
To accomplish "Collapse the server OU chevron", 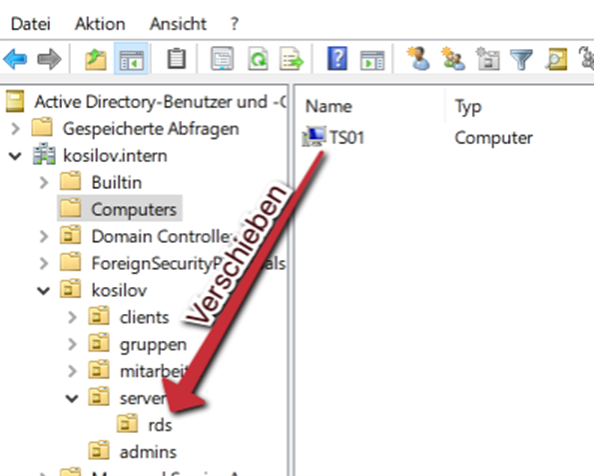I will [72, 398].
